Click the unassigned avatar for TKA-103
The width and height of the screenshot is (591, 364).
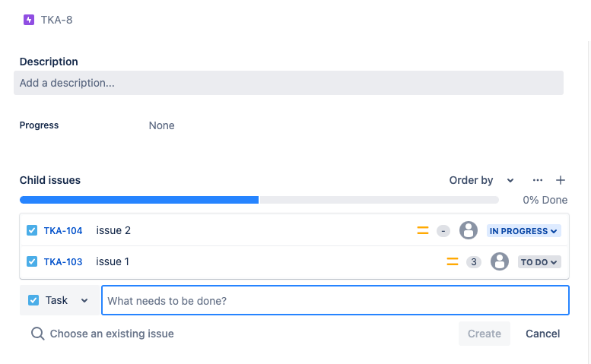click(500, 261)
